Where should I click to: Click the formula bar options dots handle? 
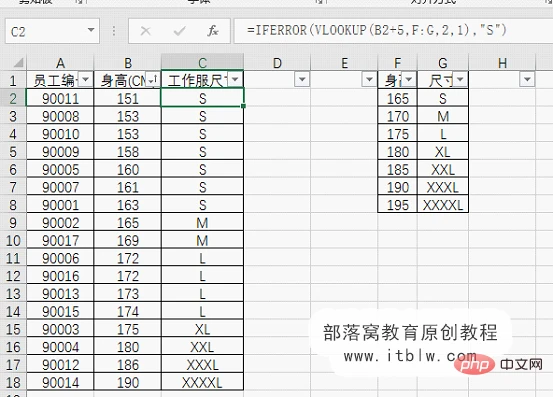tap(114, 31)
